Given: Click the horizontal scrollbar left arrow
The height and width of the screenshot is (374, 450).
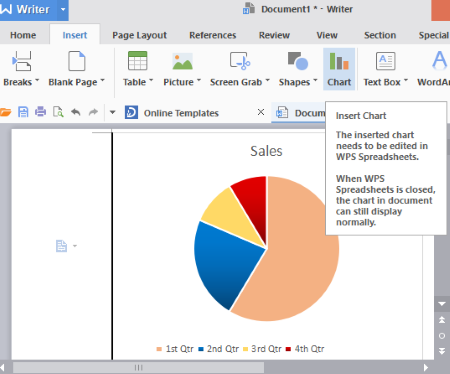Looking at the screenshot, I should 3,367.
